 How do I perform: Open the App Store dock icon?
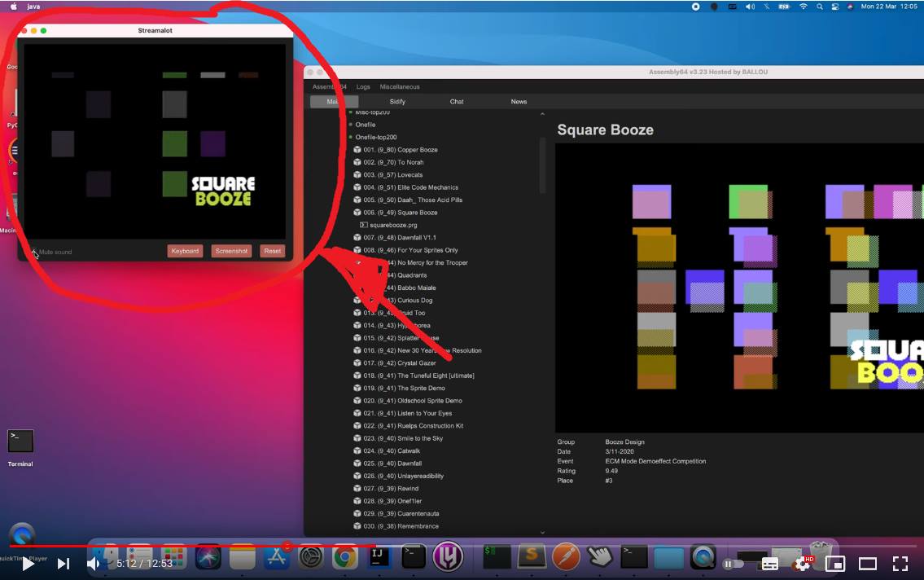[x=276, y=557]
